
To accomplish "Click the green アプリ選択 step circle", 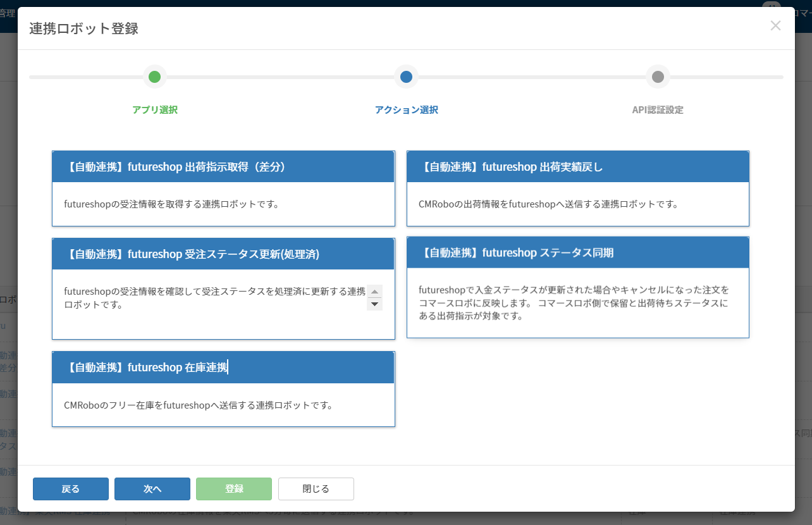I will coord(154,77).
